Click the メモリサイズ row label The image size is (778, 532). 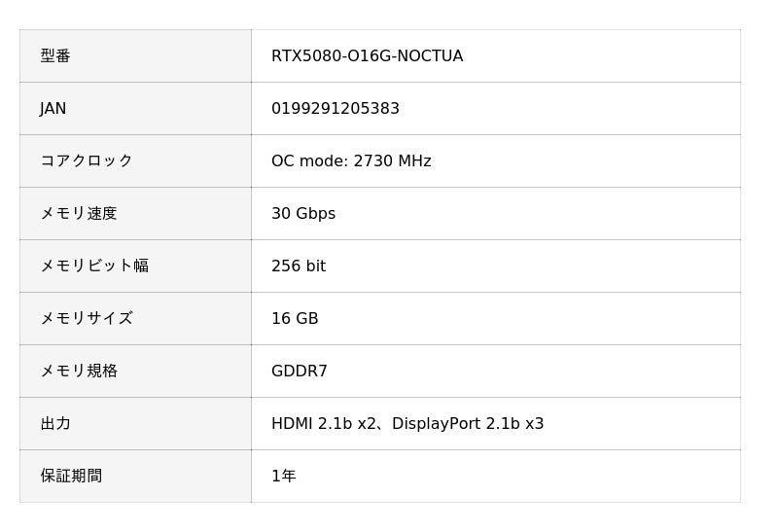(x=86, y=319)
